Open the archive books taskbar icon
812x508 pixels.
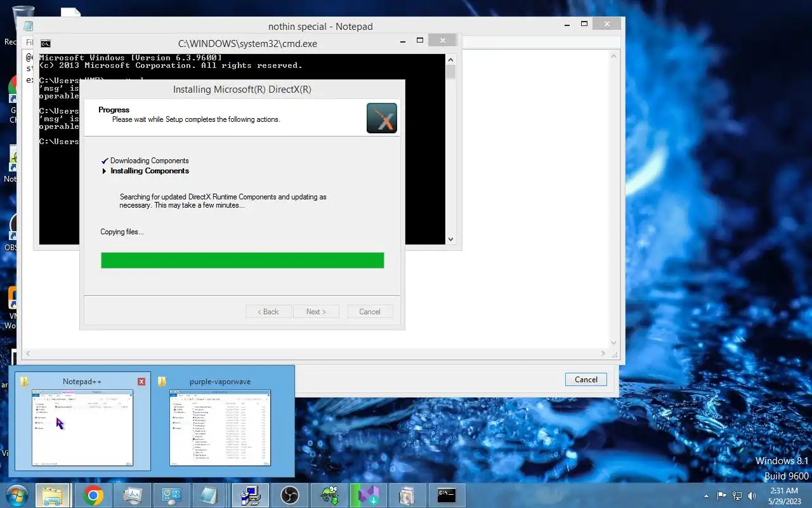click(x=408, y=495)
